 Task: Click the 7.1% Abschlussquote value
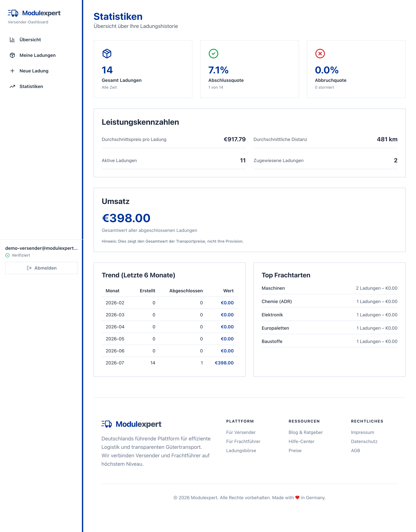(218, 70)
